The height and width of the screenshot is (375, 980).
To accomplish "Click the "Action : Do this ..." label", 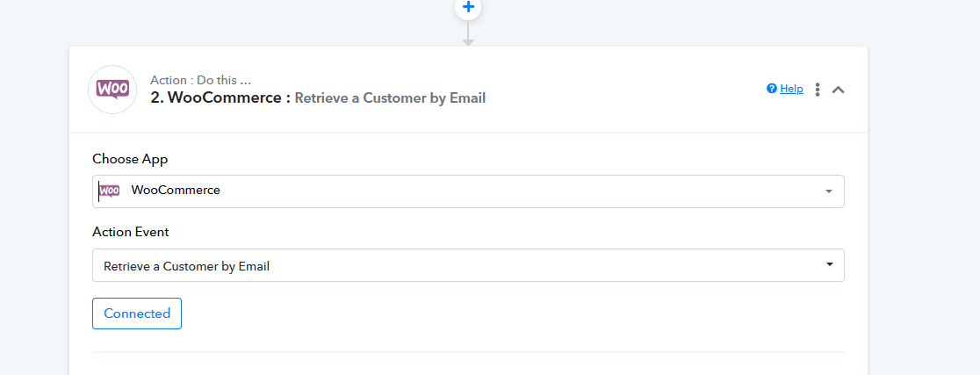I will point(200,80).
